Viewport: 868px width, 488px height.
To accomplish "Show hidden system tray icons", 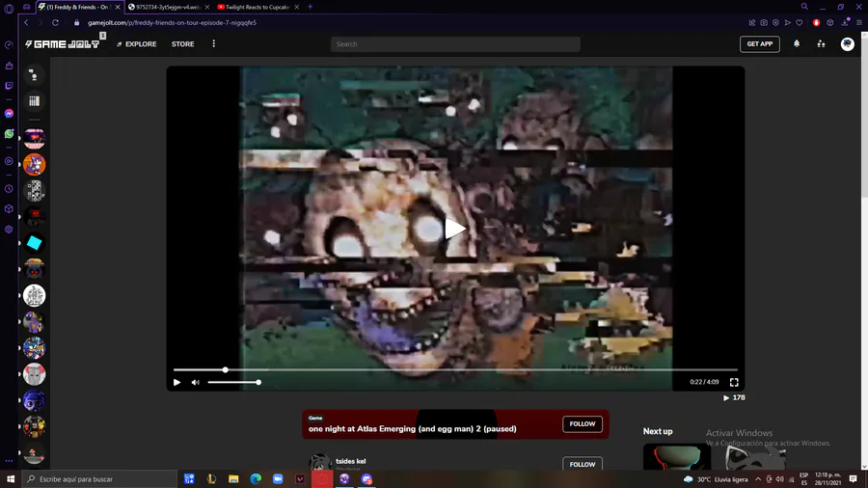I will click(x=758, y=479).
